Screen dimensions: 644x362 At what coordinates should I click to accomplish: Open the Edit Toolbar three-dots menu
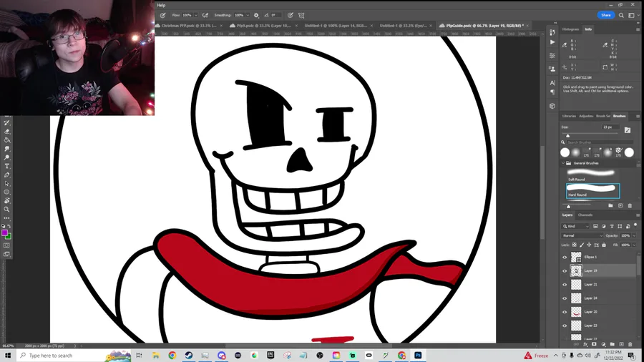click(7, 218)
